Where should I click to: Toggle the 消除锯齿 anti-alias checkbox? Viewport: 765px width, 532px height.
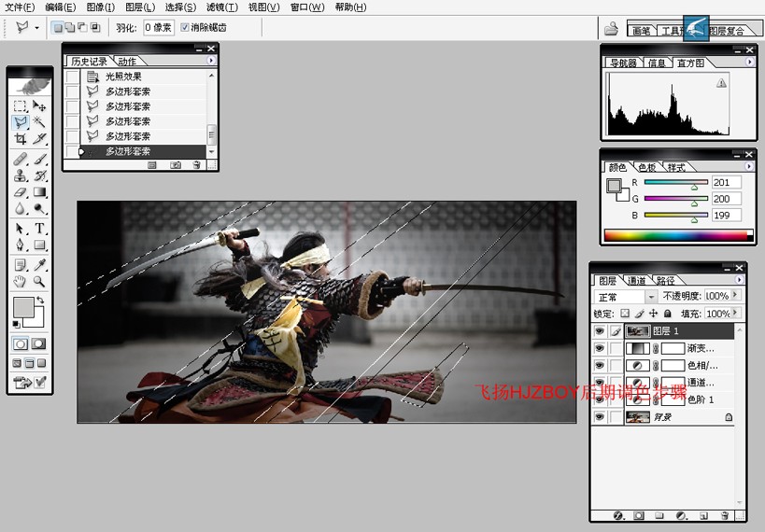[184, 27]
